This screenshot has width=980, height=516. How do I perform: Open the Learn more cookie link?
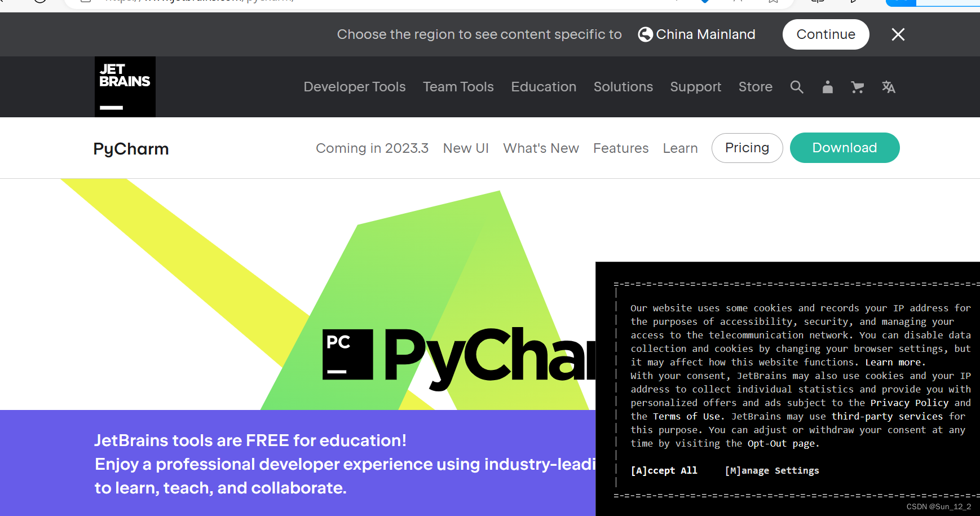[893, 362]
